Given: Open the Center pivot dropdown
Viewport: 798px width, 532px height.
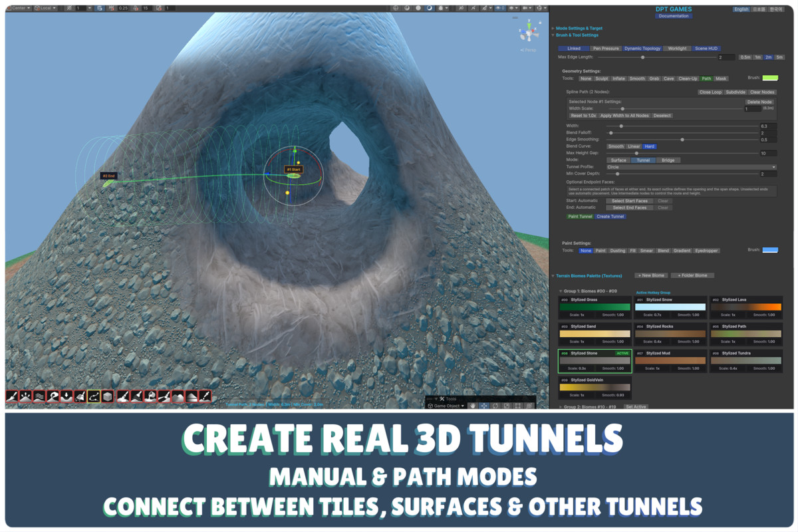Looking at the screenshot, I should pyautogui.click(x=19, y=8).
